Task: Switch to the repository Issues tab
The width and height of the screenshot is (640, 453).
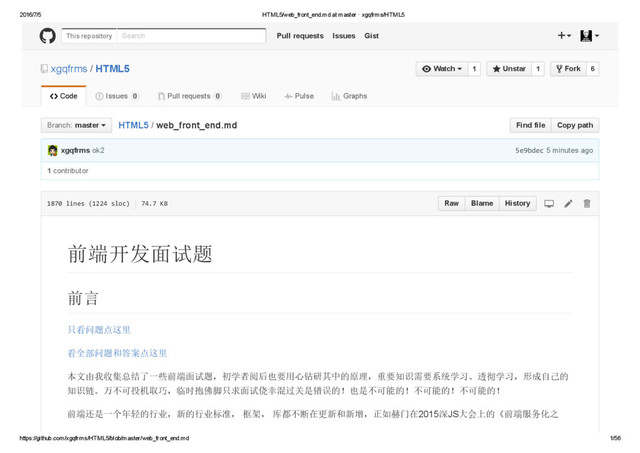Action: [117, 96]
